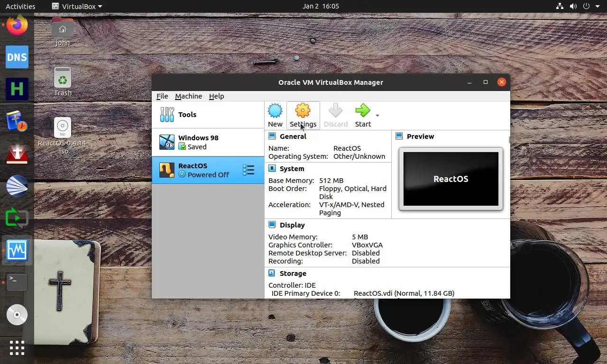Viewport: 607px width, 364px height.
Task: Open the General settings header link
Action: [x=293, y=136]
